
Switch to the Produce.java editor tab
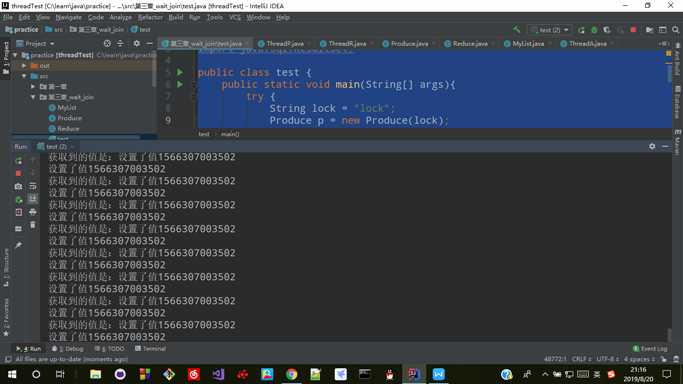pos(409,44)
